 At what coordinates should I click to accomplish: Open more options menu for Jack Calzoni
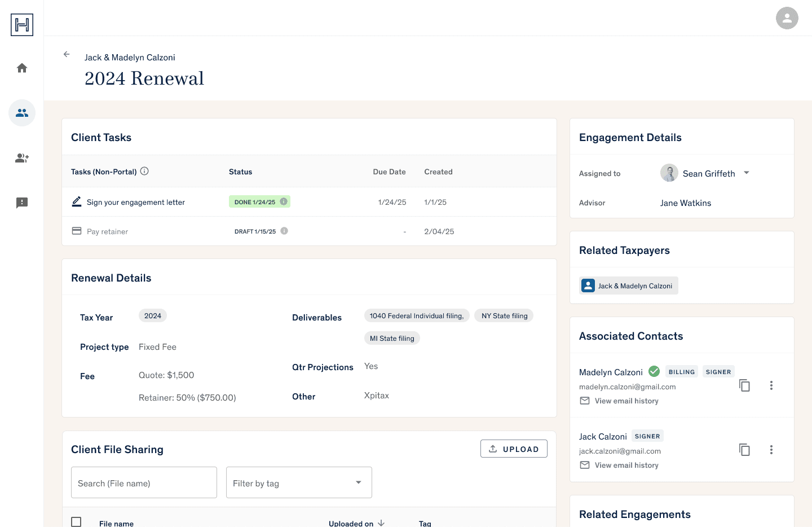pyautogui.click(x=771, y=450)
